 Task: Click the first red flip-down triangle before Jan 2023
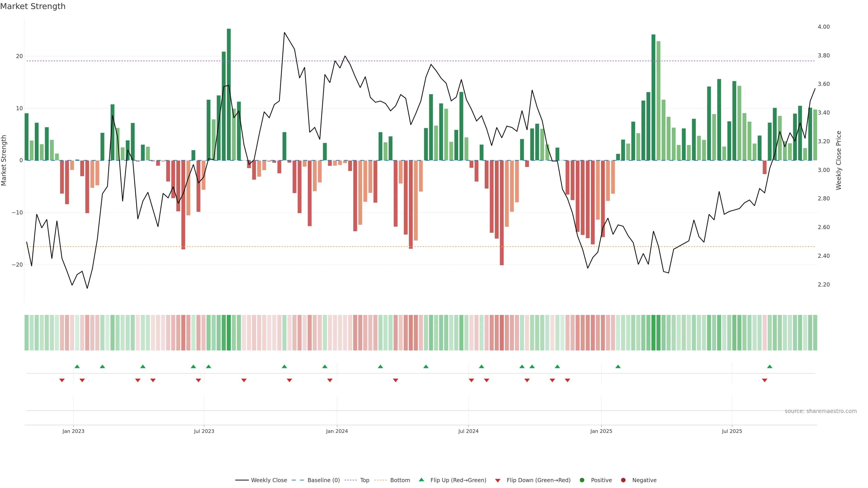[62, 380]
